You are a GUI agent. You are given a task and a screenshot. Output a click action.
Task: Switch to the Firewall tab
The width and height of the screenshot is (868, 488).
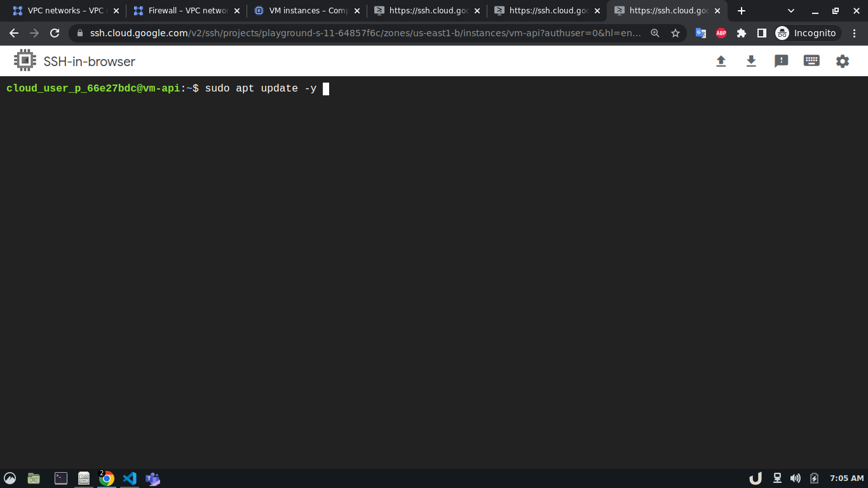tap(186, 11)
